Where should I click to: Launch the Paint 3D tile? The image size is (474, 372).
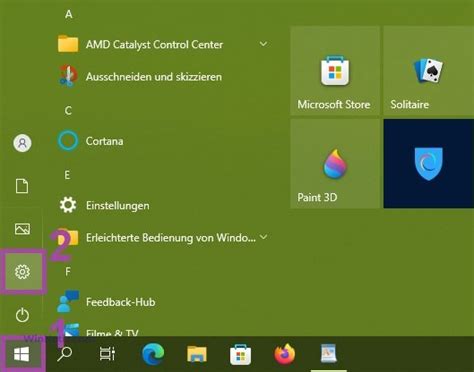[x=335, y=164]
